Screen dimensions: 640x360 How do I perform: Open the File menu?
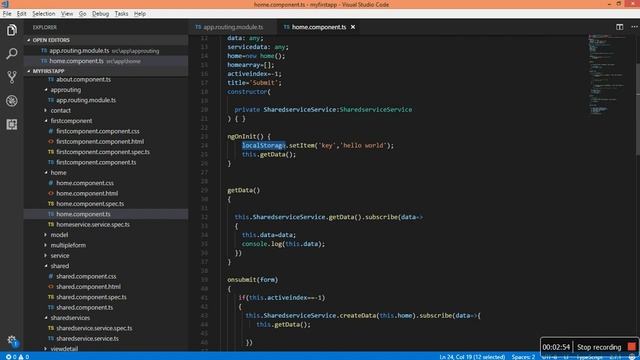[7, 13]
